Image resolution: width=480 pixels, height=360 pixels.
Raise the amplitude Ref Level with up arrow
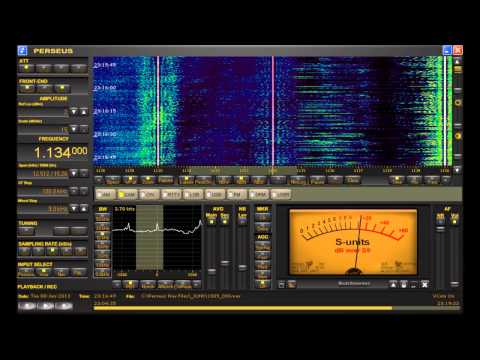[84, 112]
